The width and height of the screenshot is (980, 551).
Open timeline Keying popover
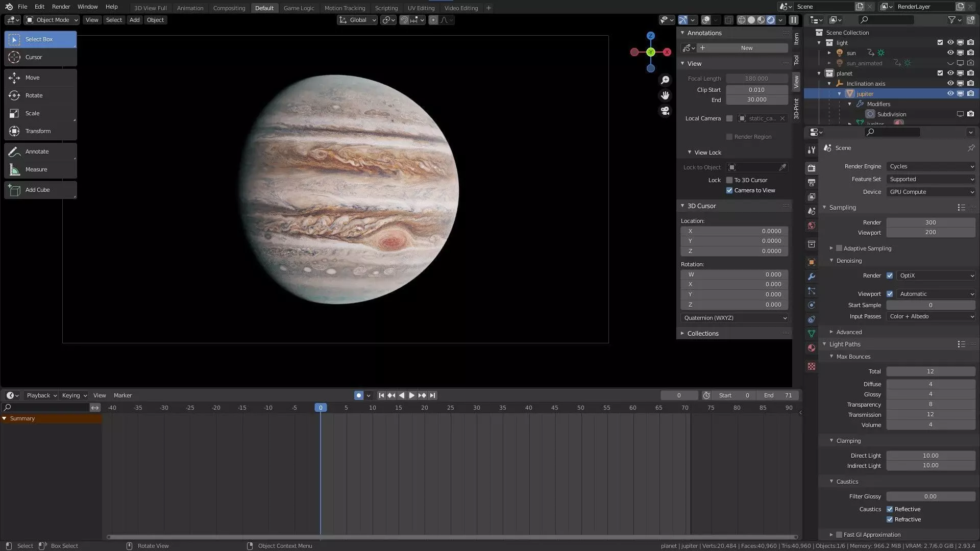pyautogui.click(x=75, y=395)
